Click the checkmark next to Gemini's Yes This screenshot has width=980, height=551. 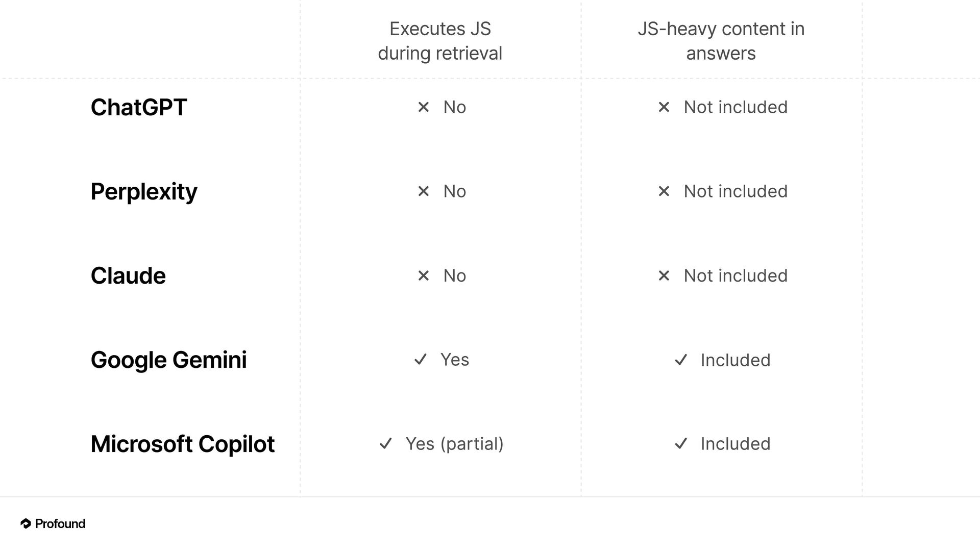pos(420,360)
